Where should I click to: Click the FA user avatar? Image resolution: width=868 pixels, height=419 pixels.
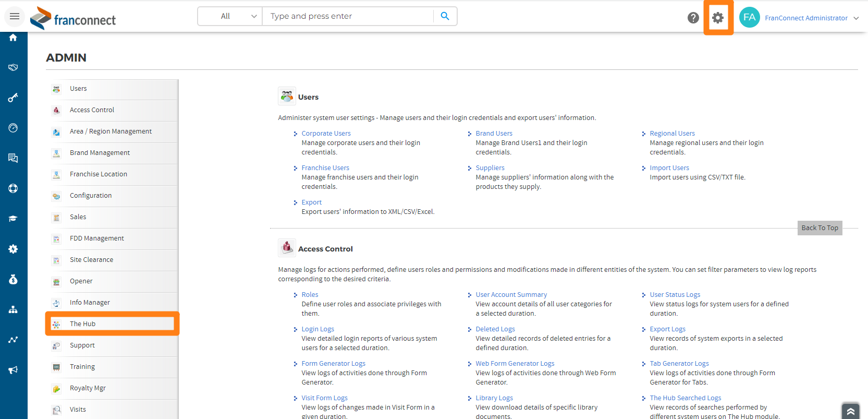(x=749, y=17)
